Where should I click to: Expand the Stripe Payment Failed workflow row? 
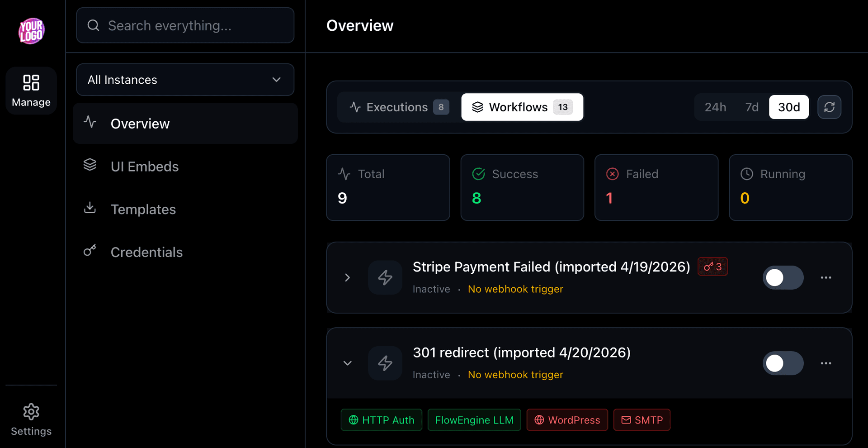click(x=347, y=277)
